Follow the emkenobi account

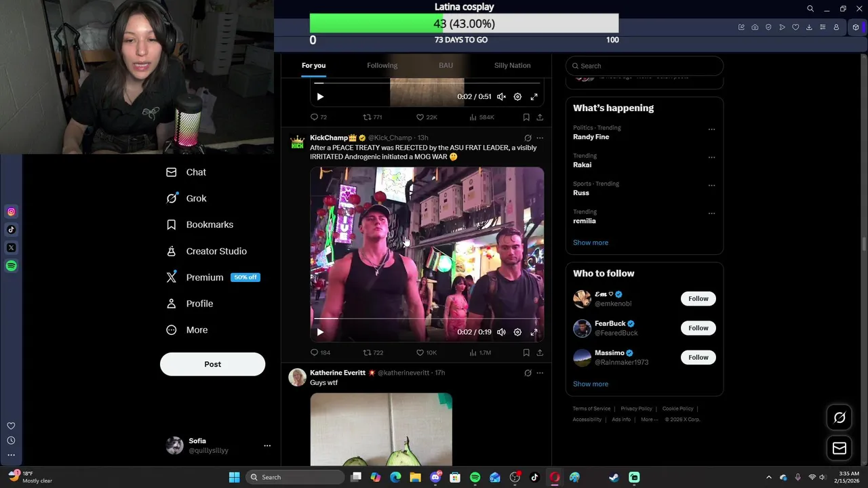click(698, 299)
